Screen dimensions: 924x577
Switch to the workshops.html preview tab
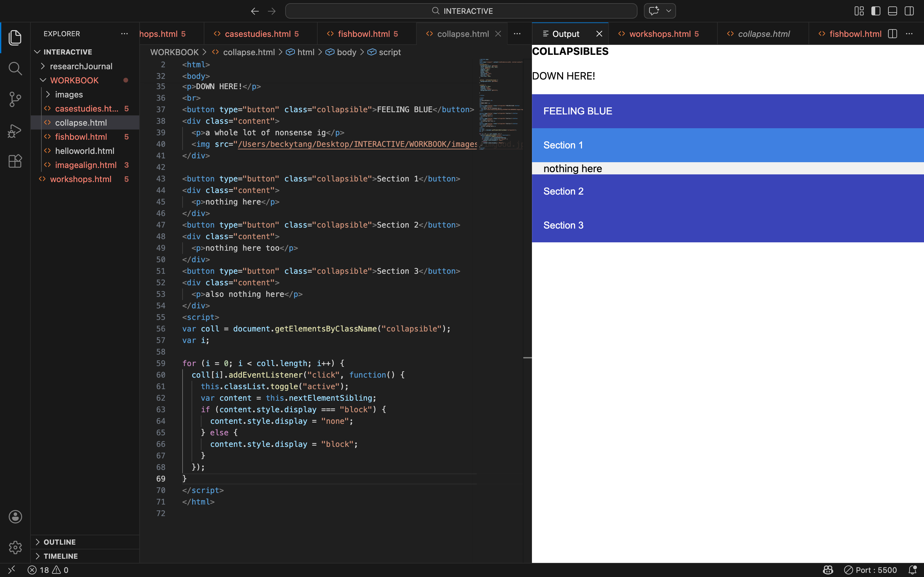pos(663,34)
